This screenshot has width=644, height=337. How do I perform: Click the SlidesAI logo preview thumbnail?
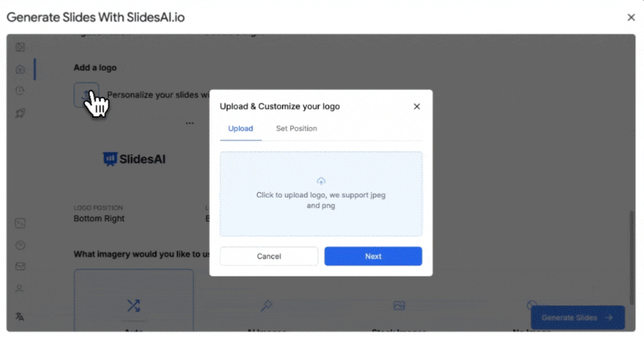(x=134, y=159)
